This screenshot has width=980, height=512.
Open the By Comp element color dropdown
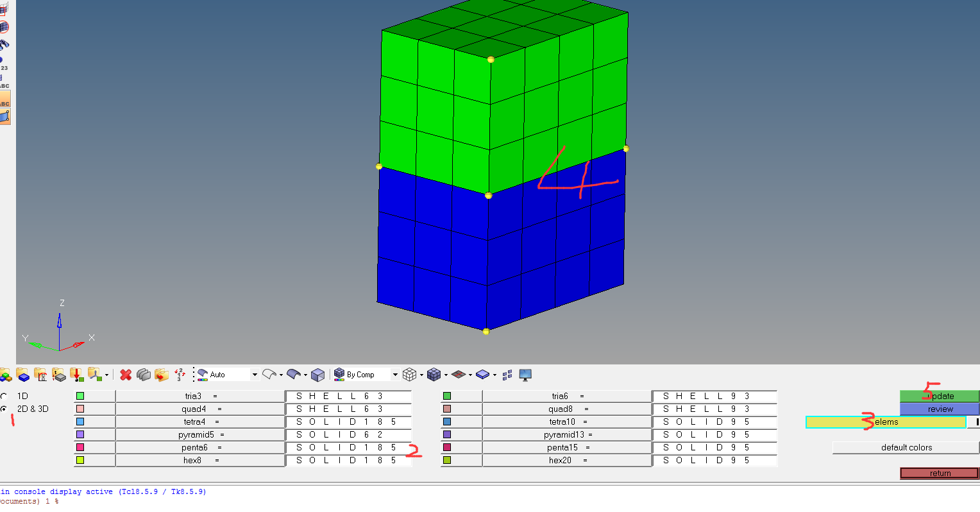click(395, 375)
